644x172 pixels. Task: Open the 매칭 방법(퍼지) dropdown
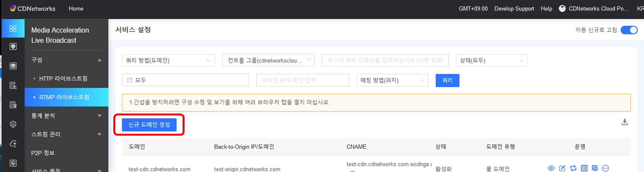(392, 80)
